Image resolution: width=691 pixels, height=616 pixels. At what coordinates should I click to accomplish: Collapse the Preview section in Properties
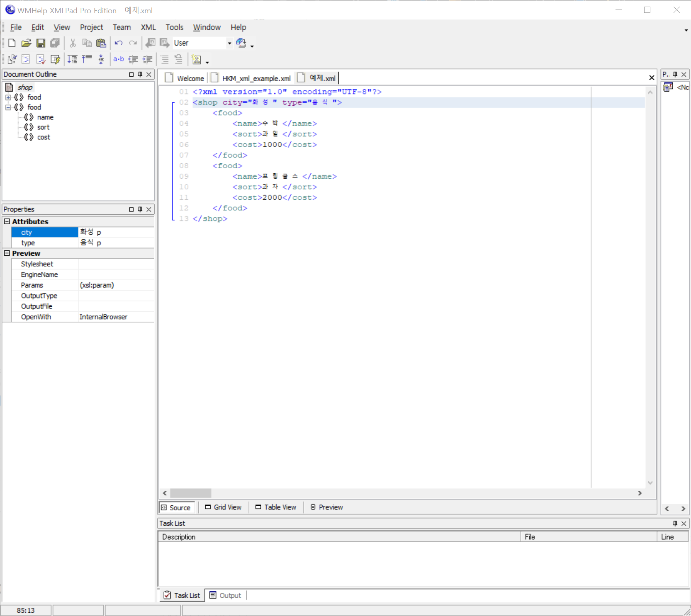pyautogui.click(x=7, y=253)
